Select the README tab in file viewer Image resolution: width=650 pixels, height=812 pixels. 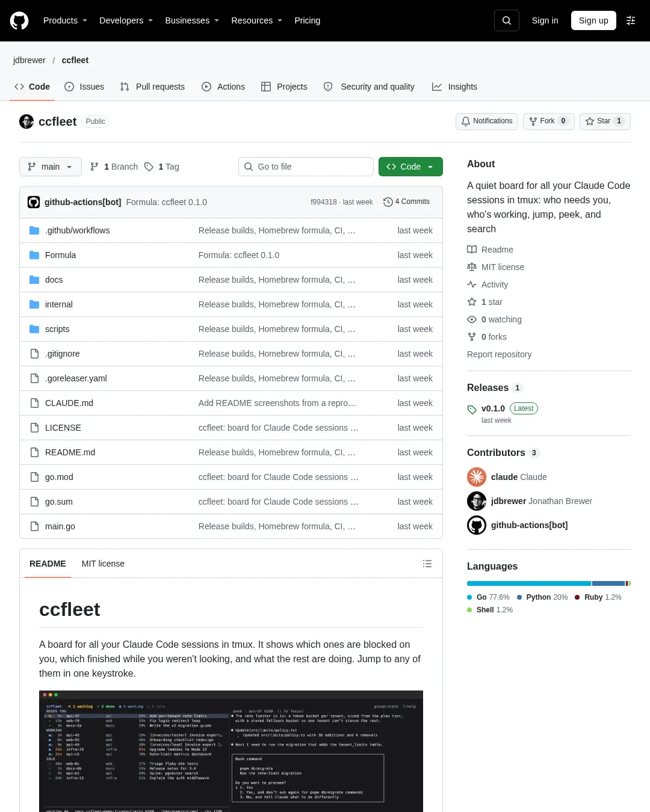click(48, 564)
